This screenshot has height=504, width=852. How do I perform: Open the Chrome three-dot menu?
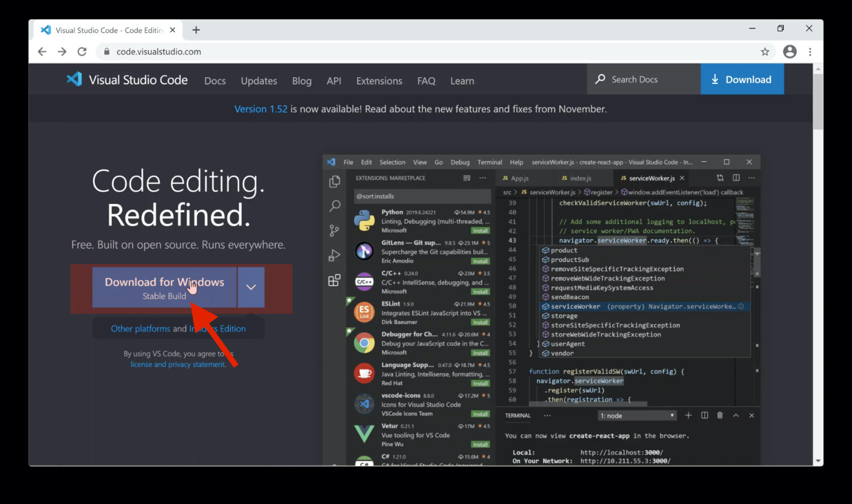pyautogui.click(x=810, y=52)
